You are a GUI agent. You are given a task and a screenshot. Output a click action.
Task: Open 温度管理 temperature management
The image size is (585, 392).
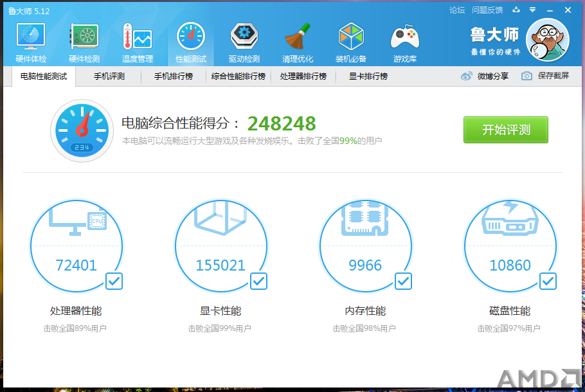(138, 42)
